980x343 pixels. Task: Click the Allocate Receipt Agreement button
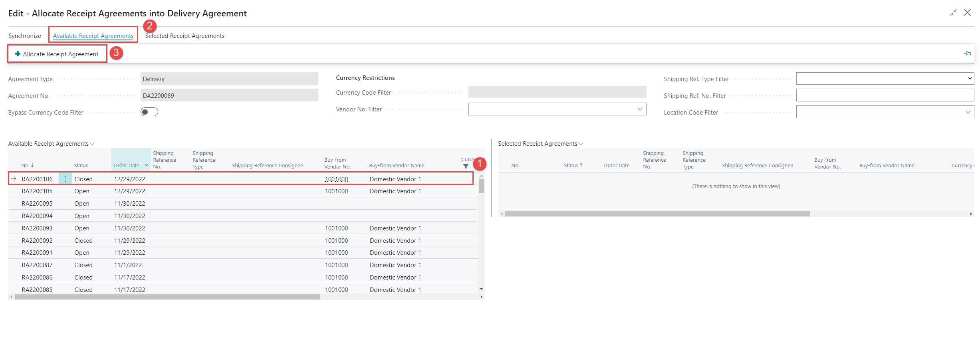coord(60,54)
